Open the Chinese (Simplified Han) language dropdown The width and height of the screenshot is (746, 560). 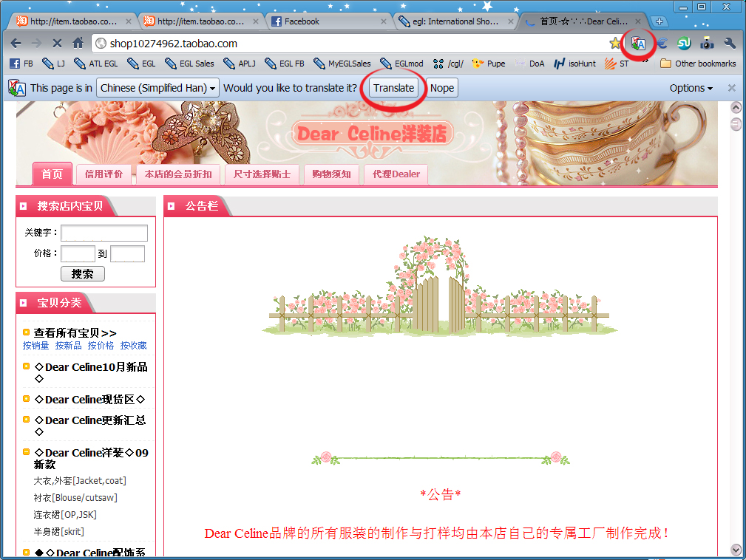(157, 88)
